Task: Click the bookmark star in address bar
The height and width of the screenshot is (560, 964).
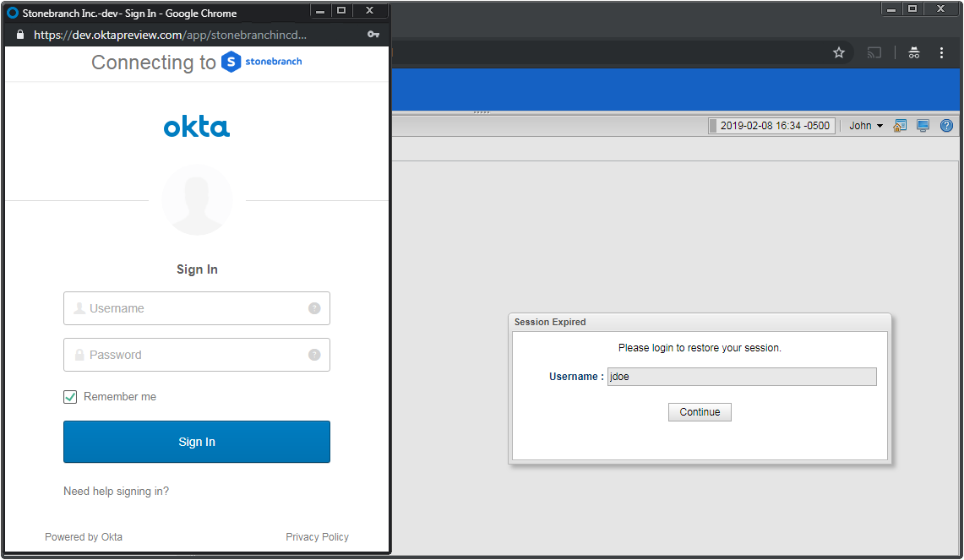Action: click(838, 52)
